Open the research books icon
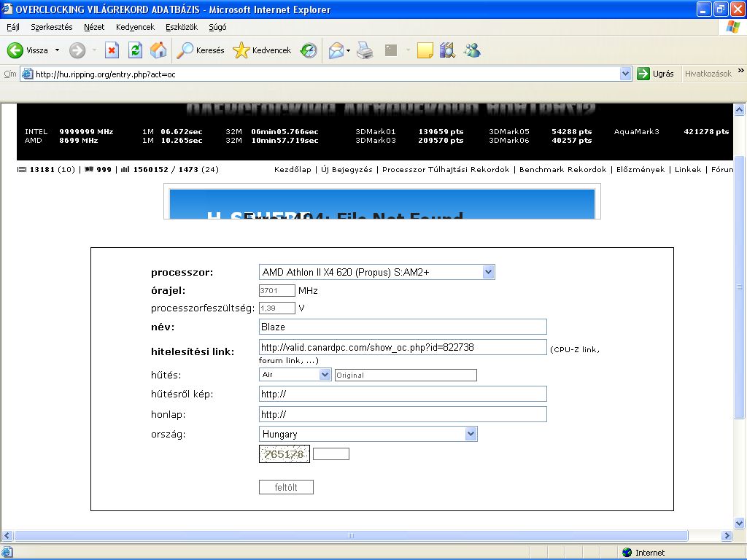 coord(447,50)
